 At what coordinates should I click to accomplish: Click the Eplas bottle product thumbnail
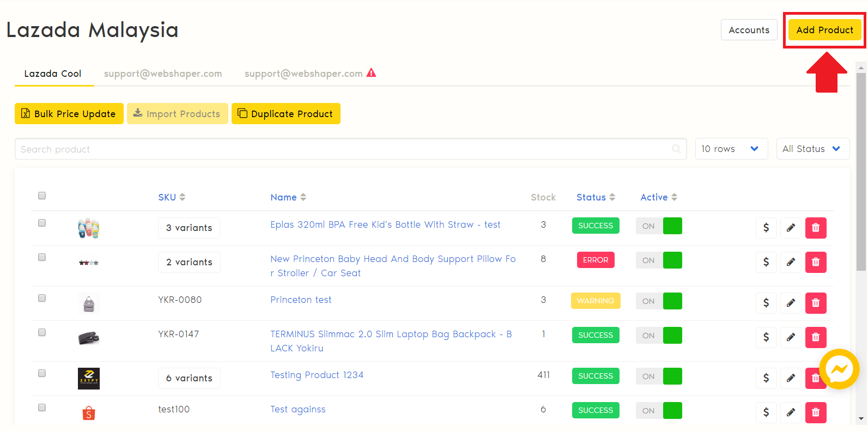tap(89, 228)
